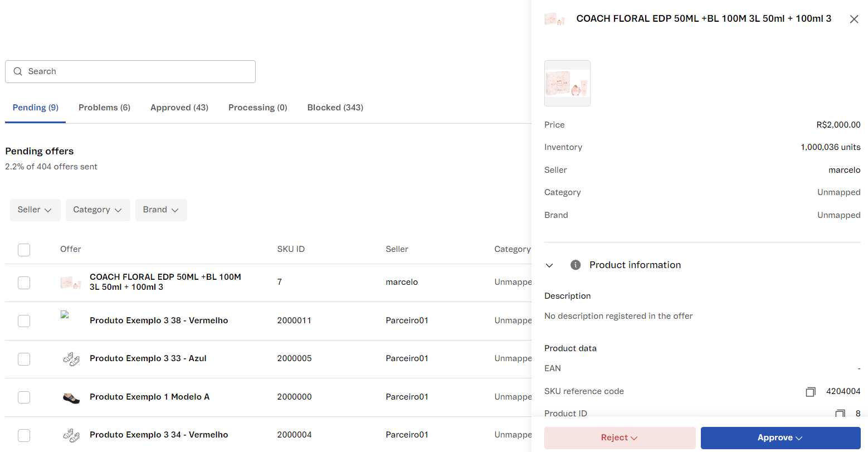Click the Produto Exemplo 3 33 - Azul sandal icon
This screenshot has height=452, width=868.
coord(71,359)
